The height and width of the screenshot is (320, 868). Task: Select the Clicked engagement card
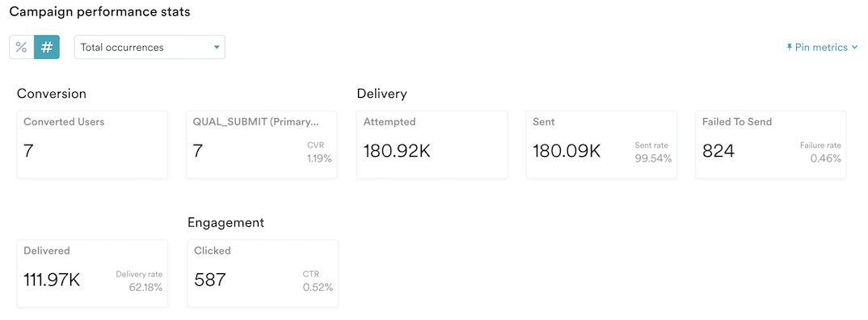tap(263, 273)
